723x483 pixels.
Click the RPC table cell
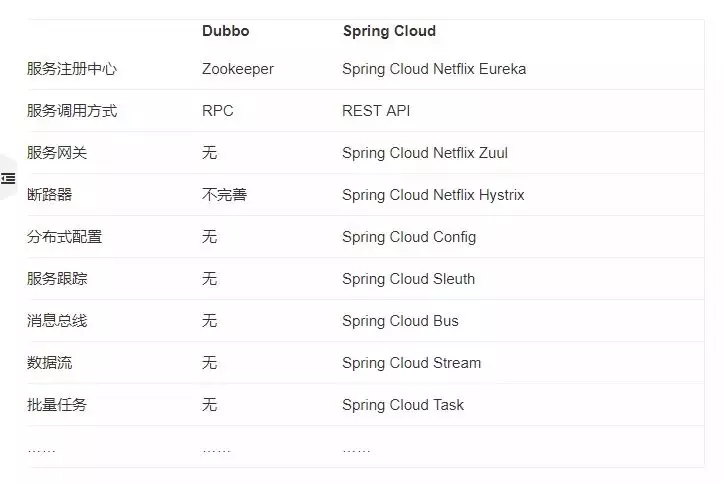coord(217,111)
